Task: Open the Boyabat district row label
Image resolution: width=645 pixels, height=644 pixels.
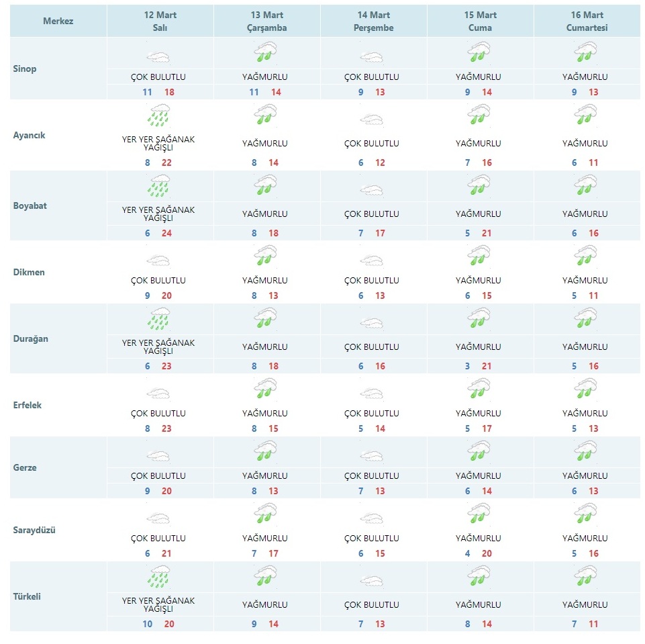Action: 30,205
